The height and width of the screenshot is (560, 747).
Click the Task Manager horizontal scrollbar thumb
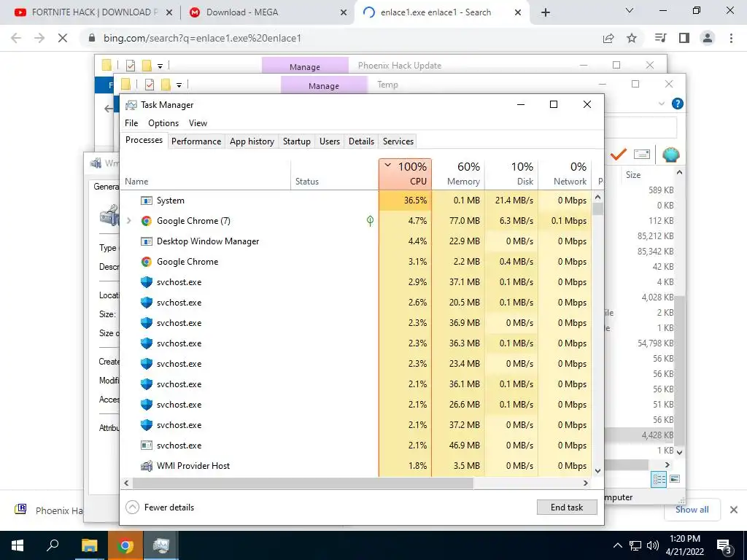coord(303,483)
